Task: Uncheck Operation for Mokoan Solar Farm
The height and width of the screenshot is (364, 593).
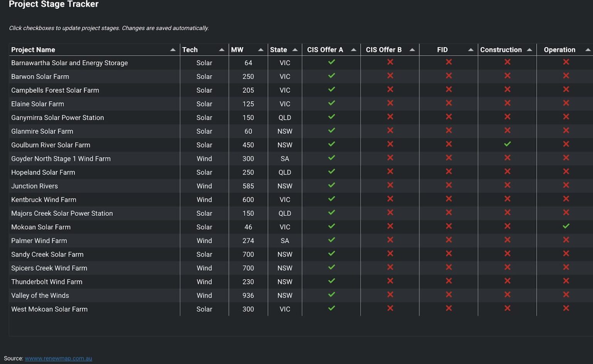Action: coord(566,226)
